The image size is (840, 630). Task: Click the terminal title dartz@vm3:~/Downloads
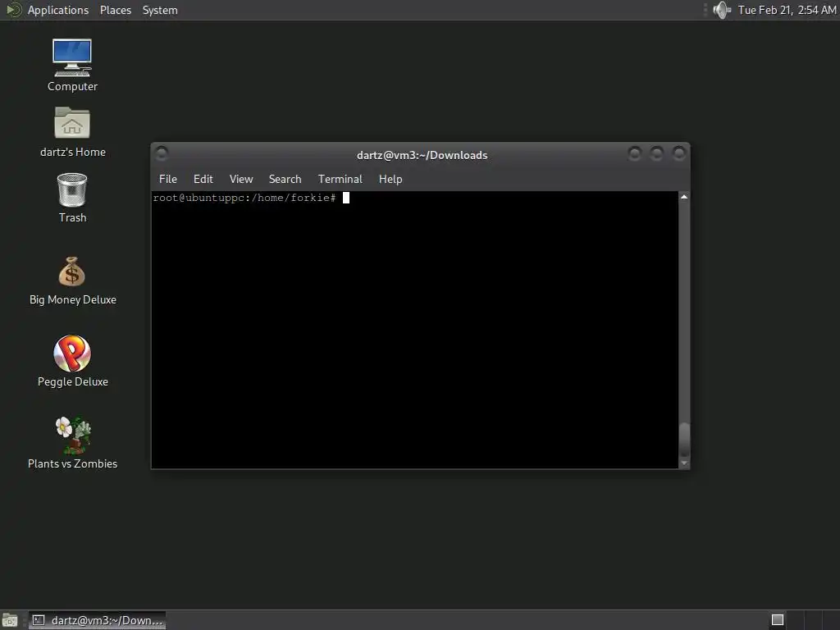point(422,155)
